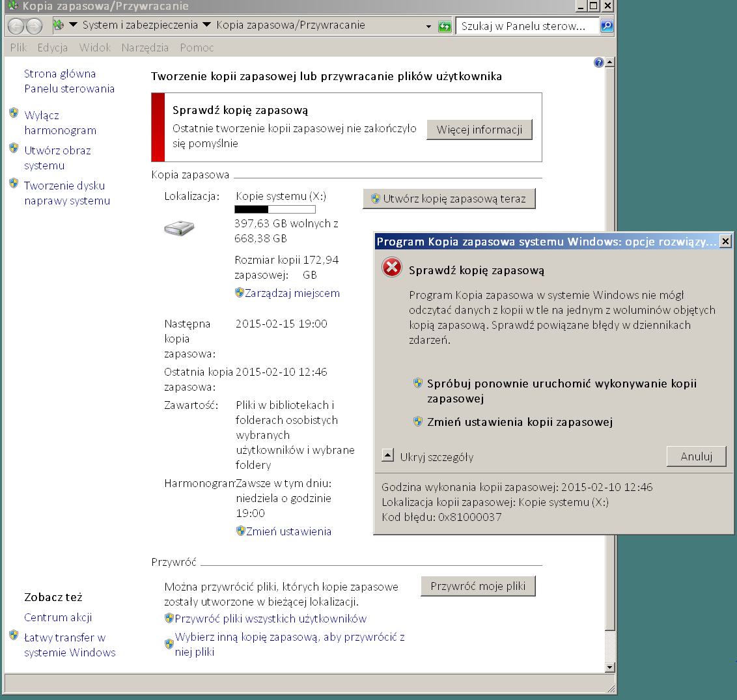Click the window resize grip in status bar
The width and height of the screenshot is (737, 700).
(611, 689)
